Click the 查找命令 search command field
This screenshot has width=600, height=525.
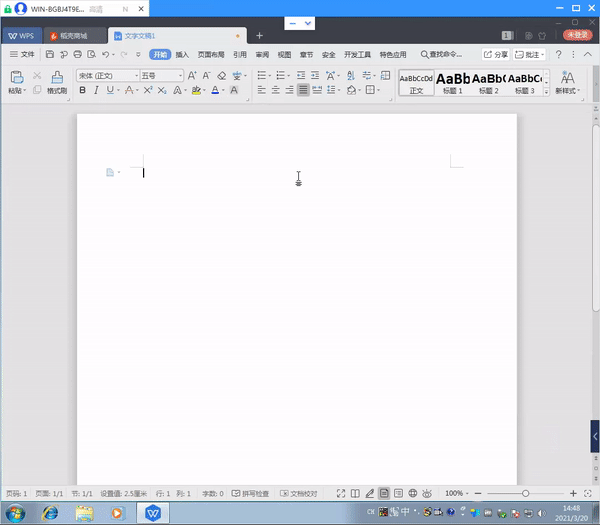pos(441,54)
